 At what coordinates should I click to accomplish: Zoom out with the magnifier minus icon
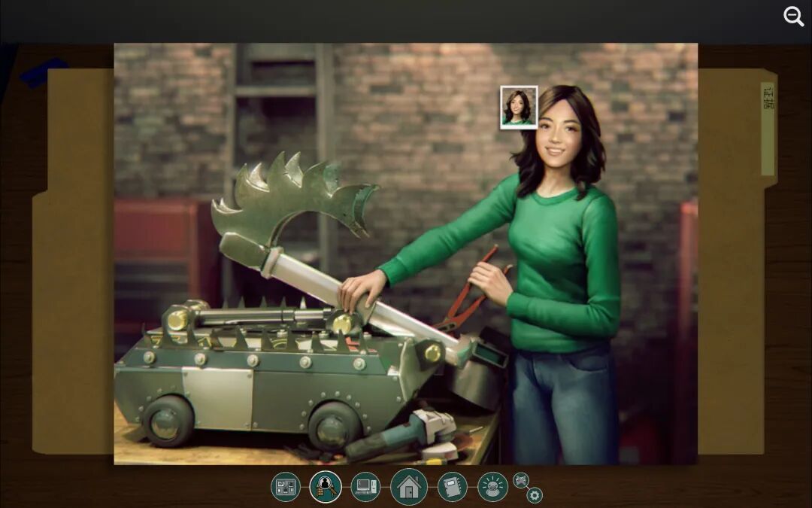click(x=793, y=16)
